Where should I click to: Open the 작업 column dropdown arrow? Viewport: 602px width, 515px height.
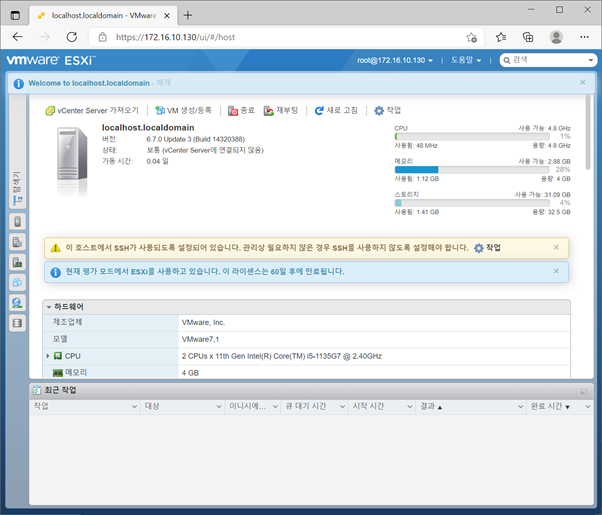point(134,406)
